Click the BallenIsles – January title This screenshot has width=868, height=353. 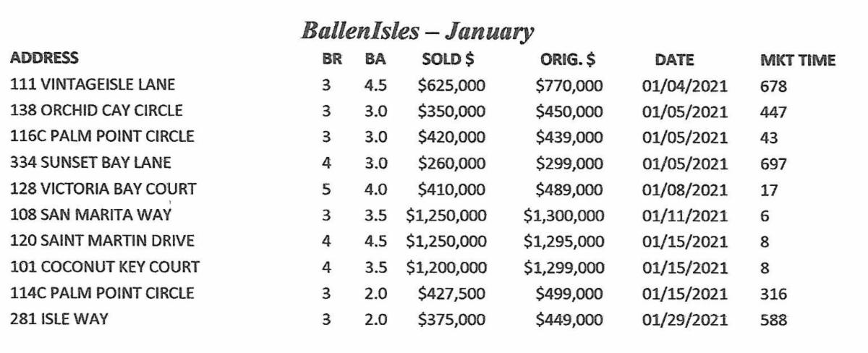[x=417, y=31]
